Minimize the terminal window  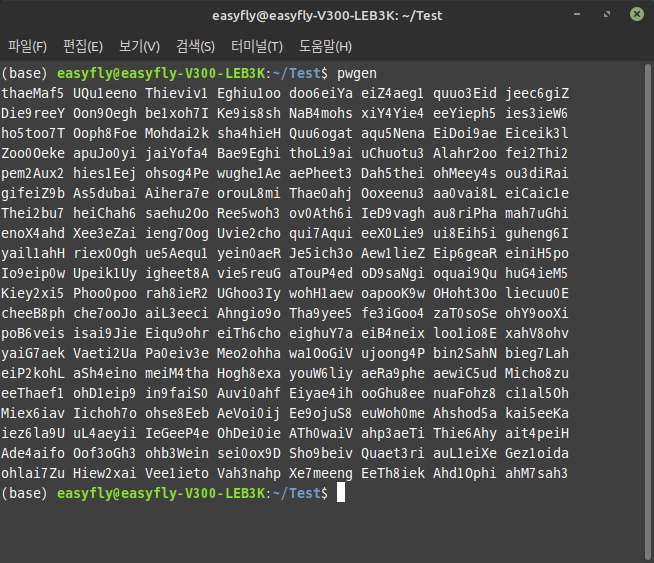pos(577,15)
